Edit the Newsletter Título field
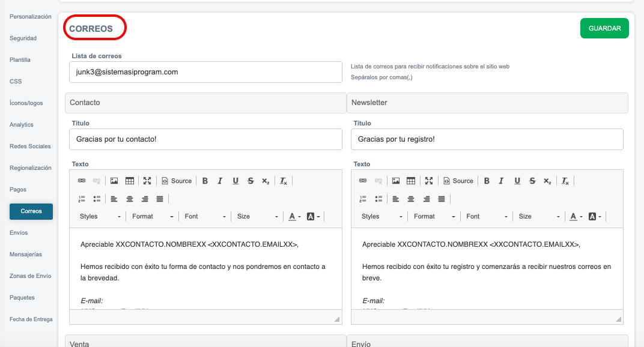Viewport: 644px width, 347px height. click(487, 139)
